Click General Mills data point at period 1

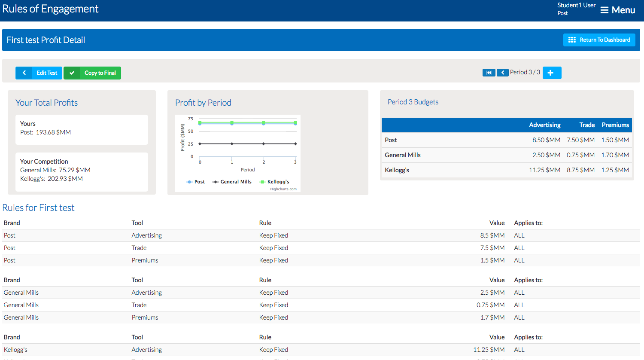[232, 144]
